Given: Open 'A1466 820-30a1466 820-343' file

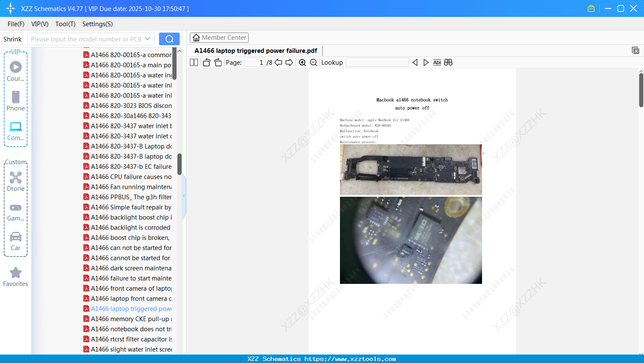Looking at the screenshot, I should click(x=127, y=116).
